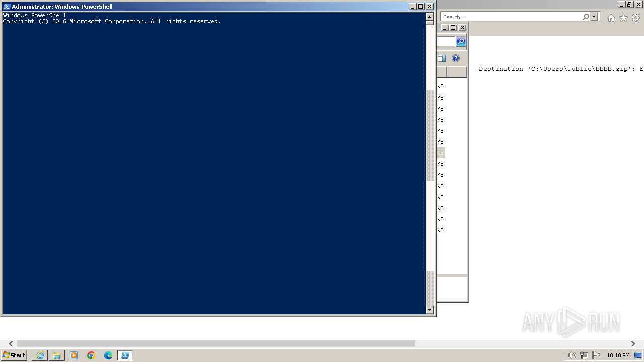The width and height of the screenshot is (644, 362).
Task: Open File Explorer from the taskbar
Action: [x=57, y=355]
